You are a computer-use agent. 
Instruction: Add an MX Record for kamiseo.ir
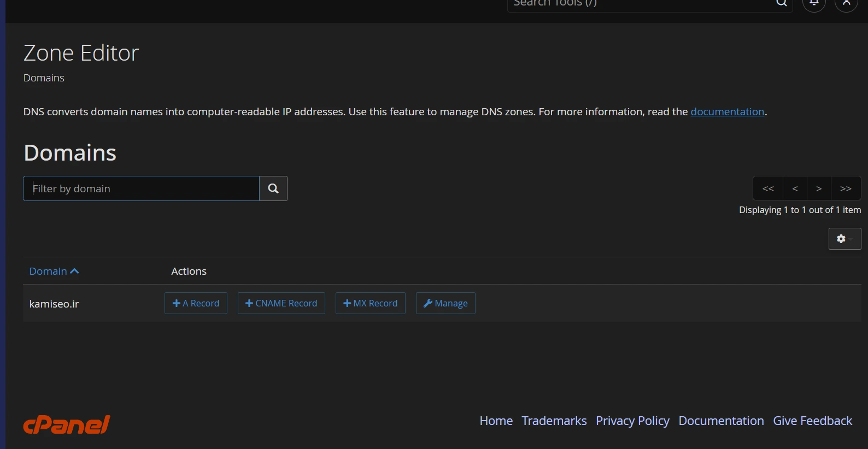click(370, 303)
